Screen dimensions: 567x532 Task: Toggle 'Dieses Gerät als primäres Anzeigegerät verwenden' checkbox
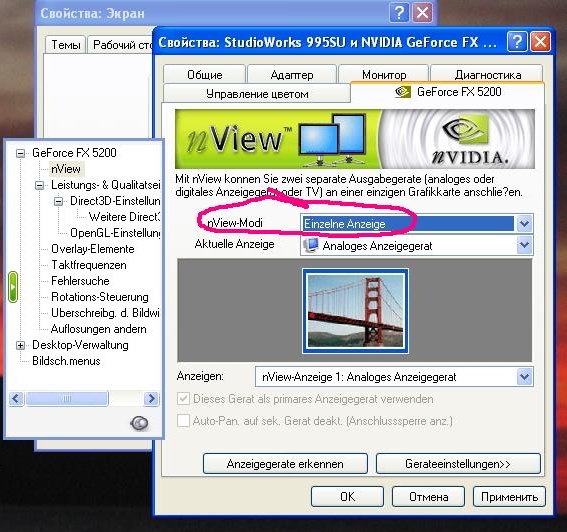pyautogui.click(x=183, y=399)
